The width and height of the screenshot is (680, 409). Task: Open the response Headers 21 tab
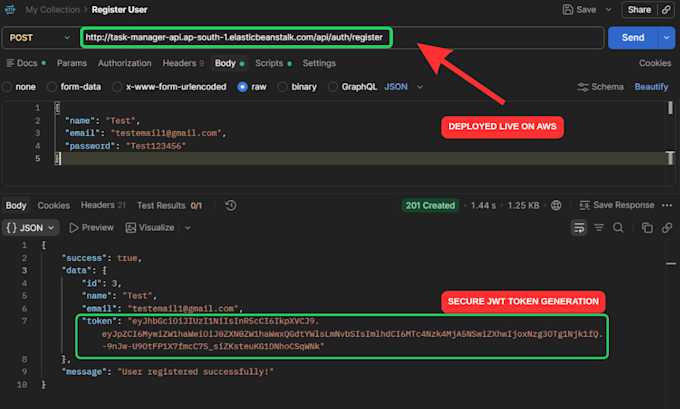tap(103, 205)
